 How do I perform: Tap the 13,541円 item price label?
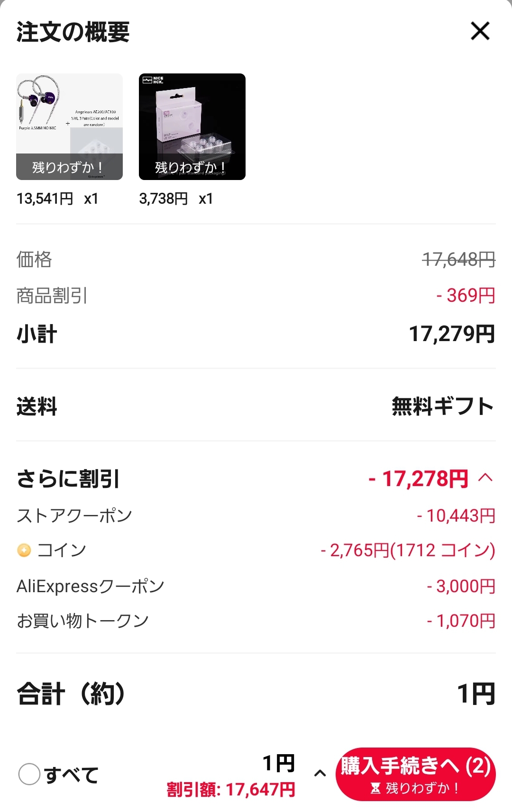coord(45,198)
